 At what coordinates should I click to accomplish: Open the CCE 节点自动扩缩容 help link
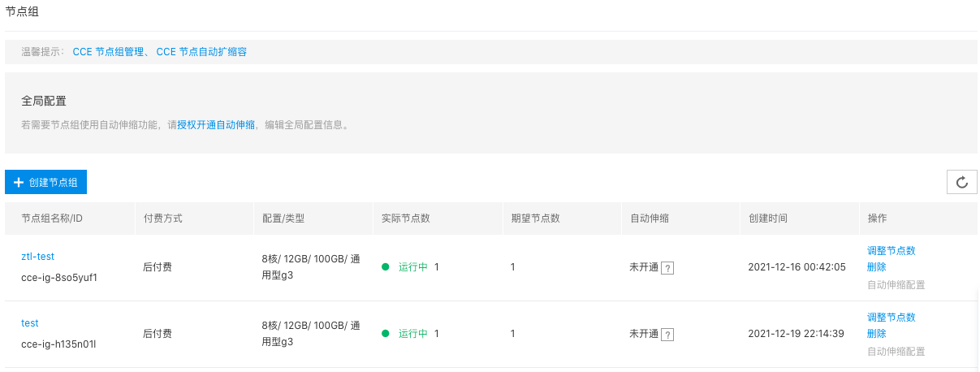tap(201, 52)
